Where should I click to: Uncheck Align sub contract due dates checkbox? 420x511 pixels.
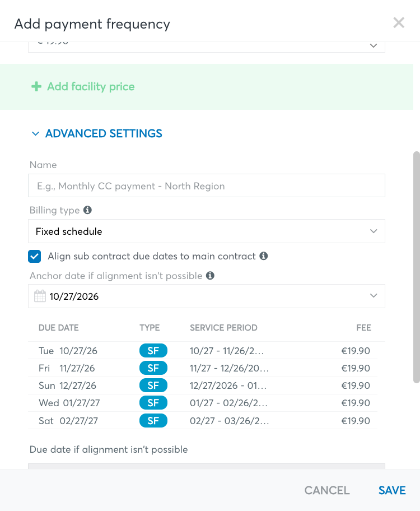point(35,256)
